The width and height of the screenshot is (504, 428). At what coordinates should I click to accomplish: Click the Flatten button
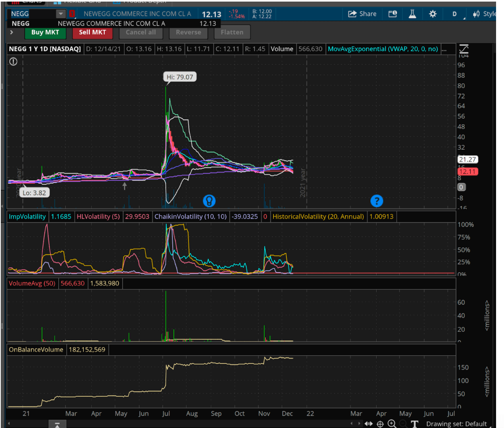[232, 32]
